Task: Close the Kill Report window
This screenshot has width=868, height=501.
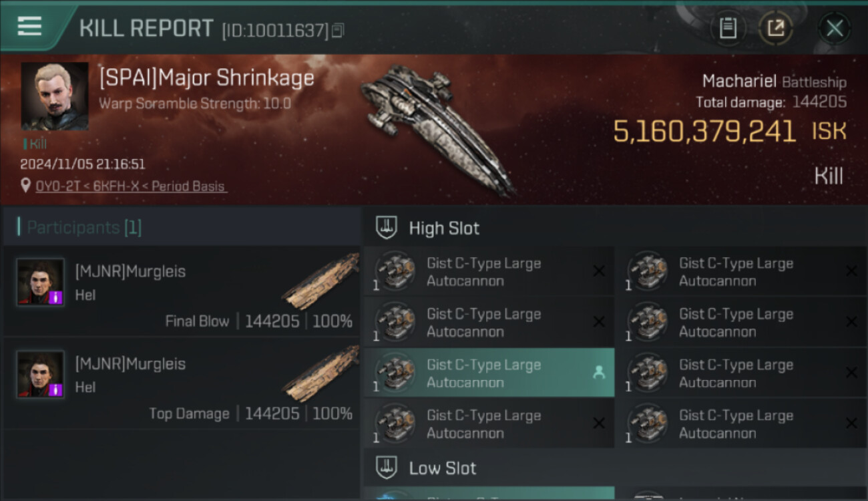Action: pyautogui.click(x=834, y=28)
